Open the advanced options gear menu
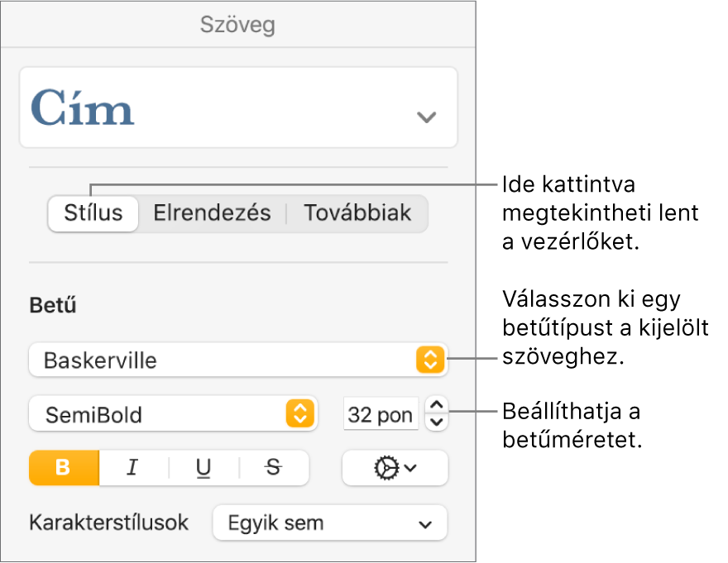This screenshot has height=563, width=728. (x=395, y=468)
